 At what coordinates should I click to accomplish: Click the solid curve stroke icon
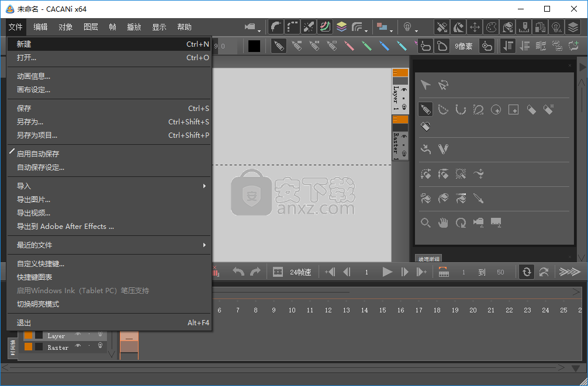(x=276, y=27)
